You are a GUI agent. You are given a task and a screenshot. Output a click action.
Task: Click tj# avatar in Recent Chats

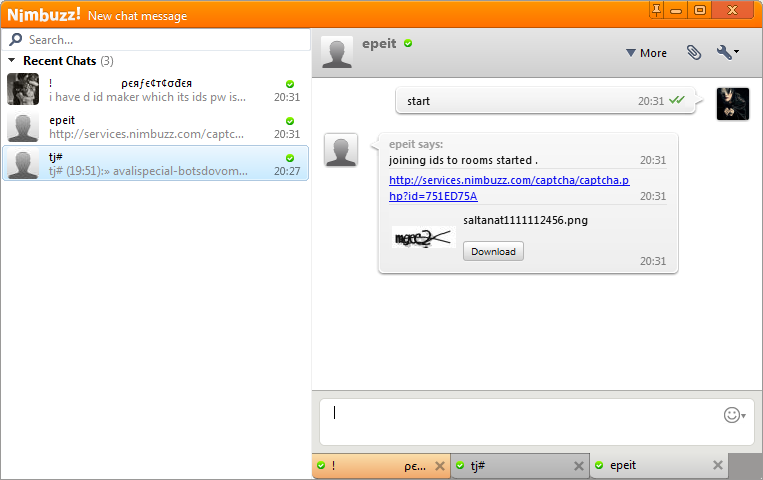[23, 163]
